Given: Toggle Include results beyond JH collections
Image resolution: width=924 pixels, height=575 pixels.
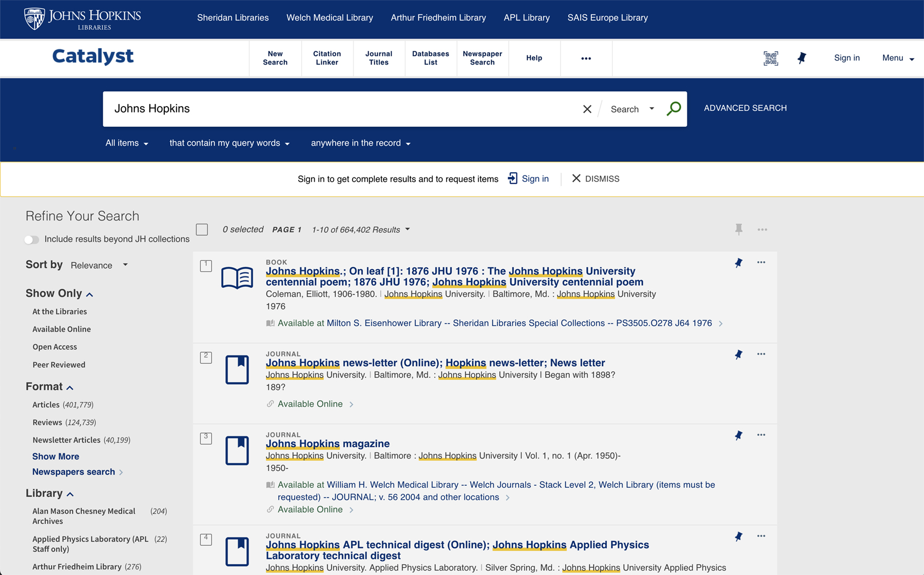Looking at the screenshot, I should click(x=32, y=240).
